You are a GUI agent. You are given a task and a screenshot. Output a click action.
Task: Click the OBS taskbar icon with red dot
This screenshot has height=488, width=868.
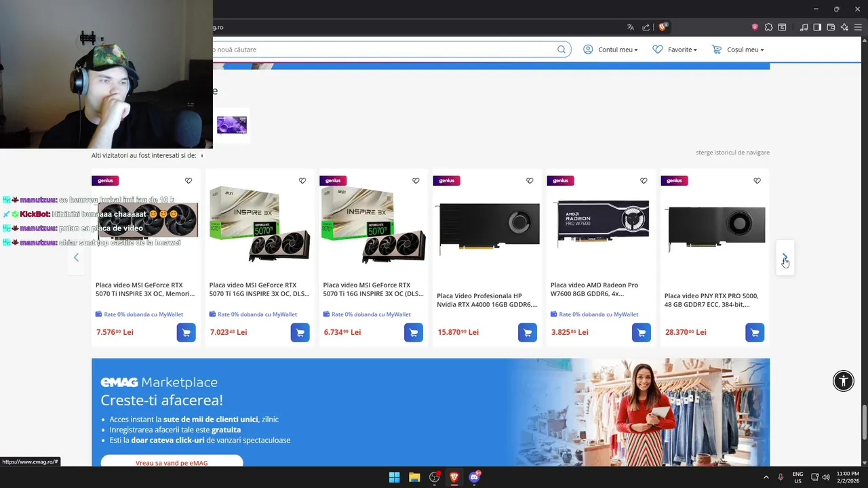pos(435,477)
